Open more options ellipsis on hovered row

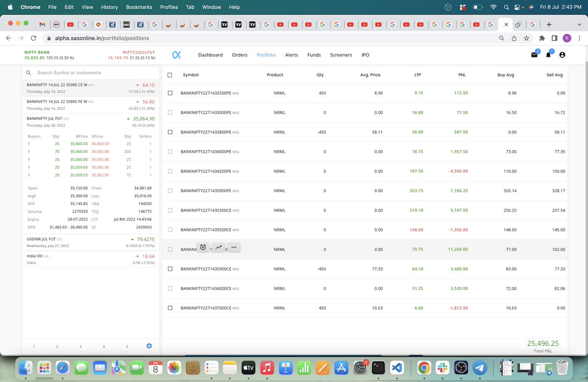tap(234, 248)
